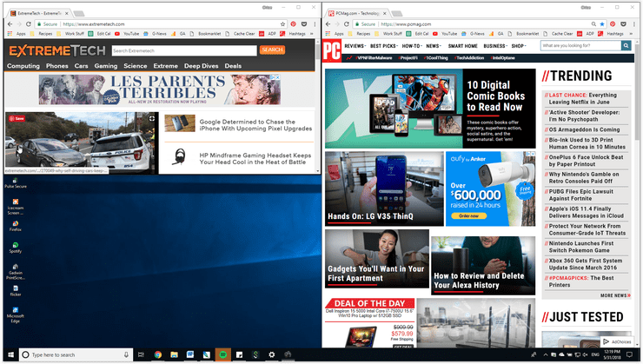
Task: Open the Pulse Secure desktop shortcut
Action: tap(15, 182)
